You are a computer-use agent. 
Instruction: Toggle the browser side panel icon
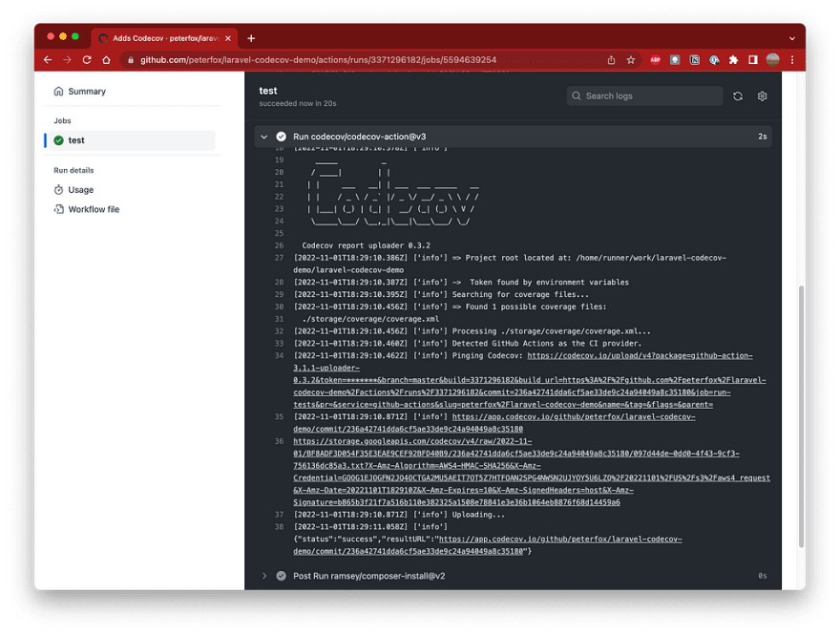[x=753, y=60]
